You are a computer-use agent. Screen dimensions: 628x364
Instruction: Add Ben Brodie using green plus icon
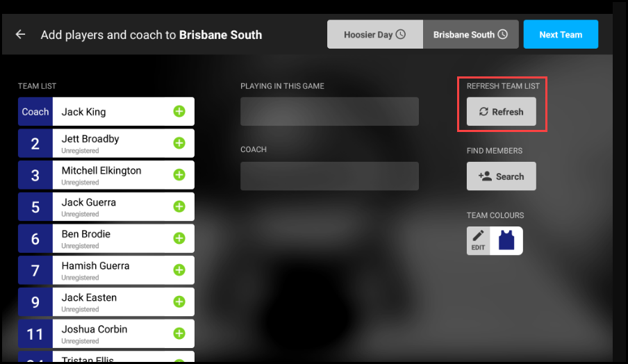pos(179,238)
